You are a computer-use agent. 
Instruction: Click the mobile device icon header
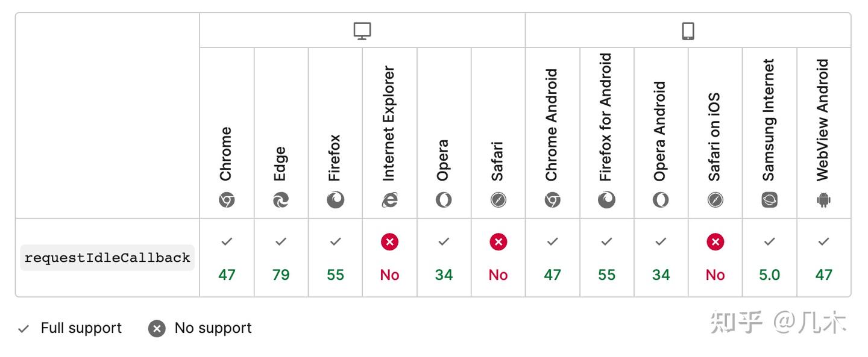688,31
